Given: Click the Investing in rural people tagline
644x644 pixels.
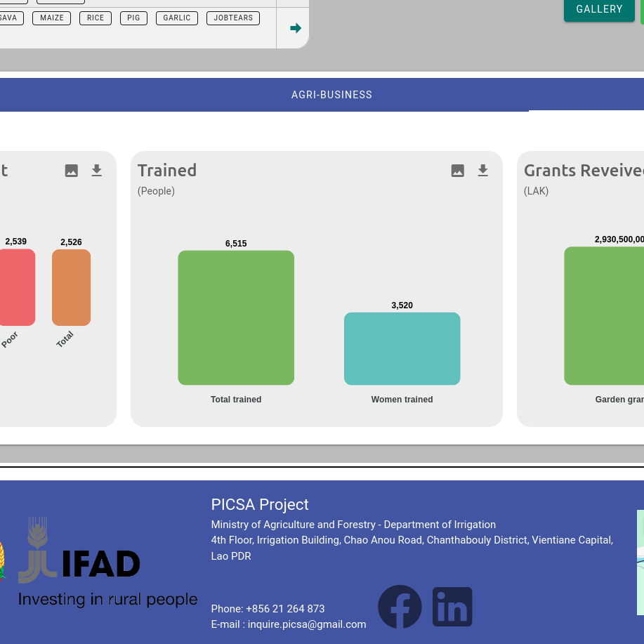Looking at the screenshot, I should coord(108,599).
